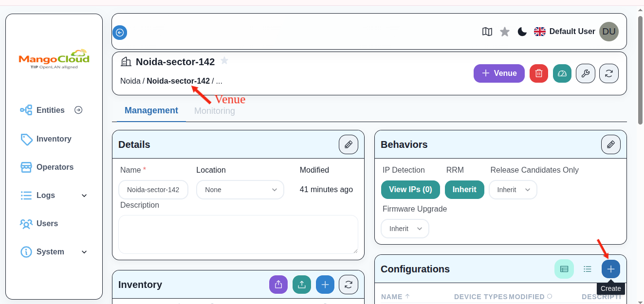
Task: Delete the Noida-sector-142 venue
Action: click(539, 73)
